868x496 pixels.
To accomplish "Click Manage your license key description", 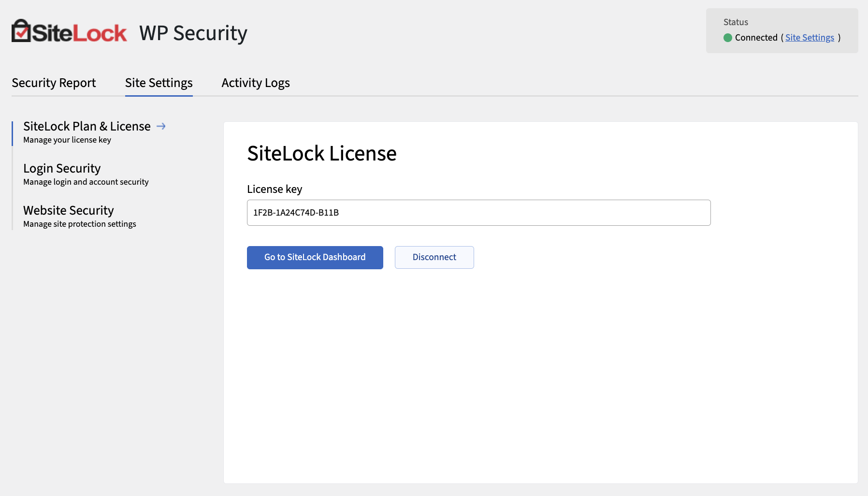I will [68, 140].
